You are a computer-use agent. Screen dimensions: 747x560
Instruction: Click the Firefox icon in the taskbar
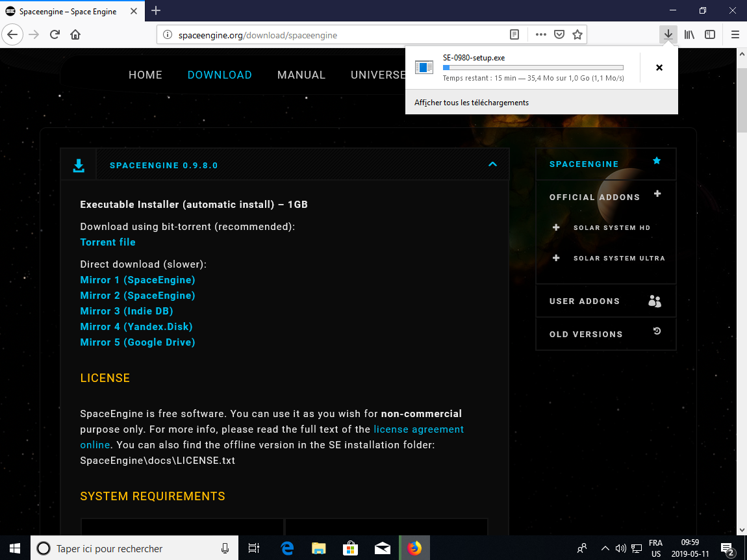[414, 548]
